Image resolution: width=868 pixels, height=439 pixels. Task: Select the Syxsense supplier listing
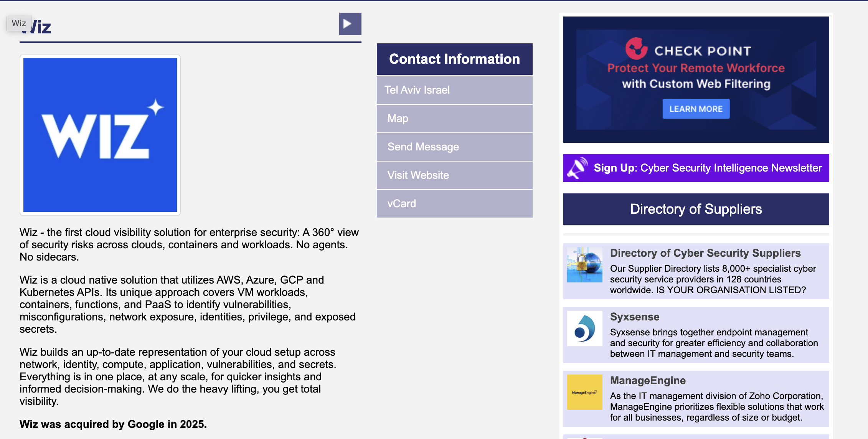point(635,317)
